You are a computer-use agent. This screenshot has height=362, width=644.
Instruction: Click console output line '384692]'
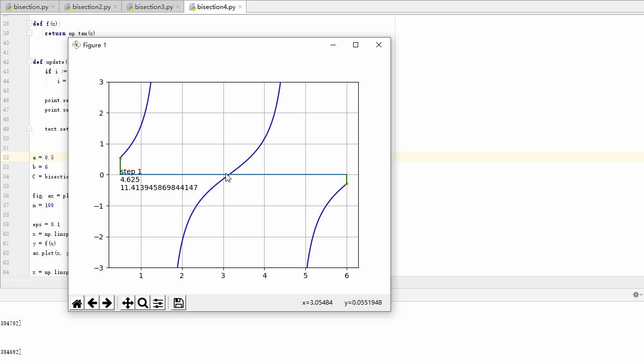(x=11, y=352)
